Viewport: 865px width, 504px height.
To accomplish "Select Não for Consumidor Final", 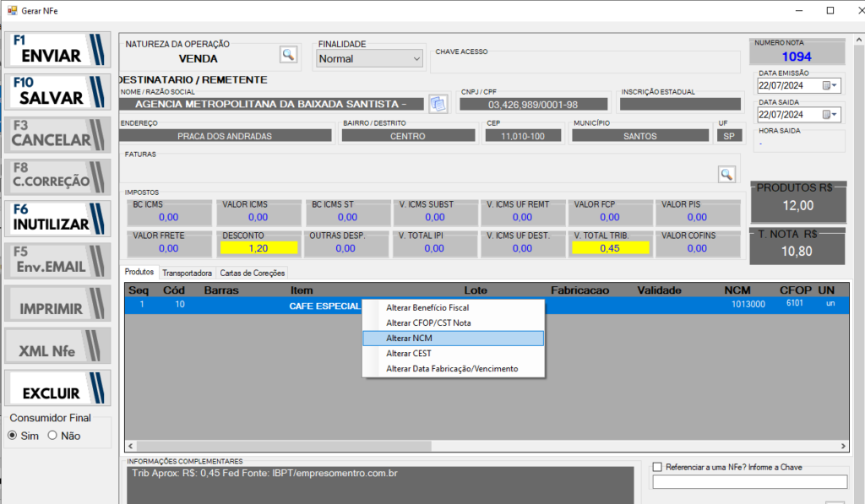I will click(x=52, y=436).
